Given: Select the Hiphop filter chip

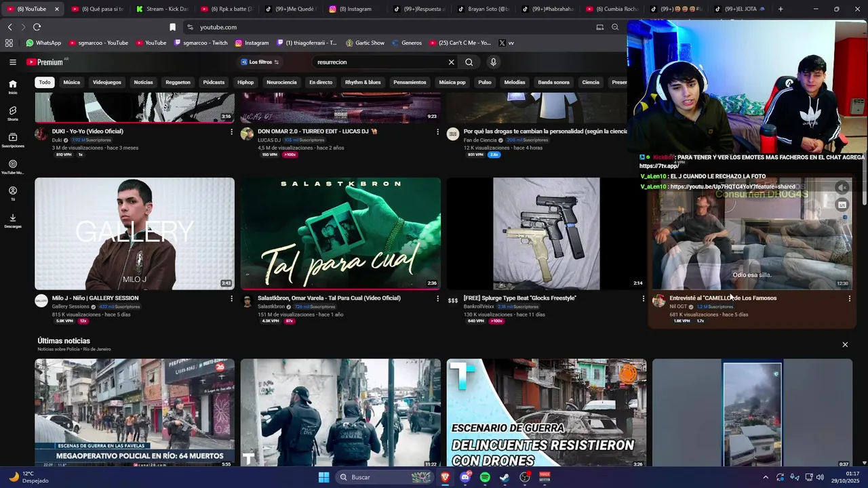Looking at the screenshot, I should 245,82.
